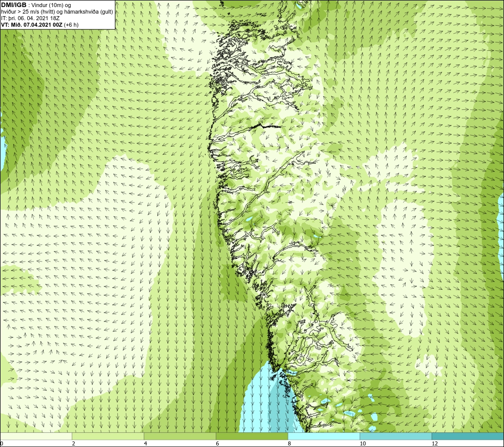This screenshot has width=504, height=447.
Task: Click the 'hviður > 25 m/s (hvítt)' text line
Action: click(57, 12)
